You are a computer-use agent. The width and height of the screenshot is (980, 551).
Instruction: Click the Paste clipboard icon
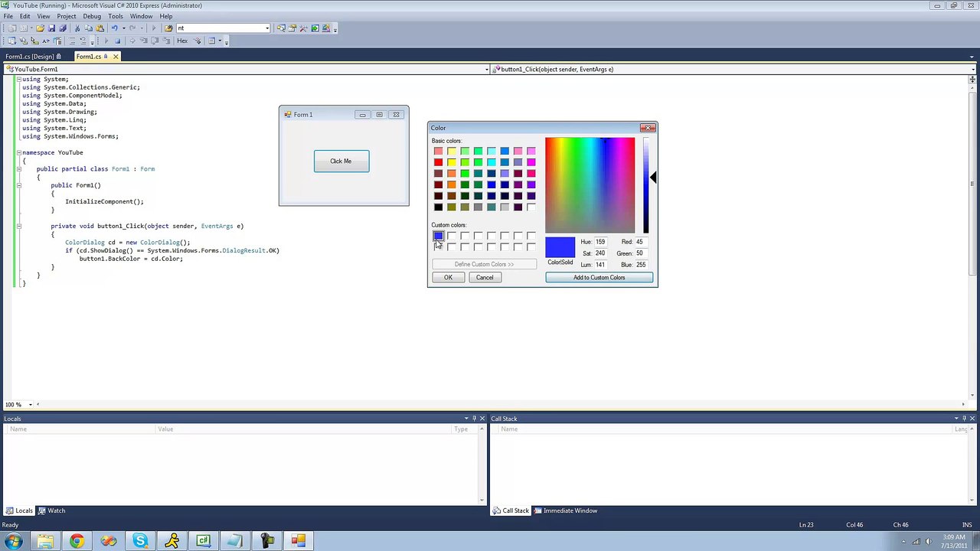tap(100, 28)
